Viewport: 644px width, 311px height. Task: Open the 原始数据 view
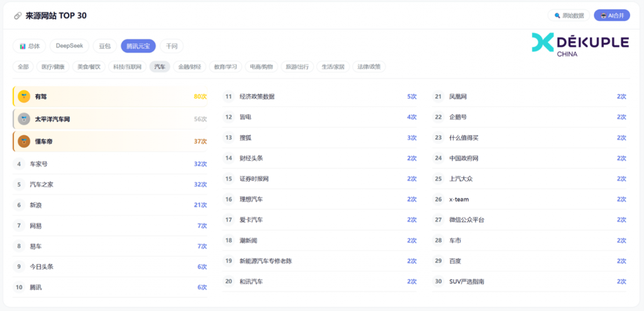click(569, 16)
